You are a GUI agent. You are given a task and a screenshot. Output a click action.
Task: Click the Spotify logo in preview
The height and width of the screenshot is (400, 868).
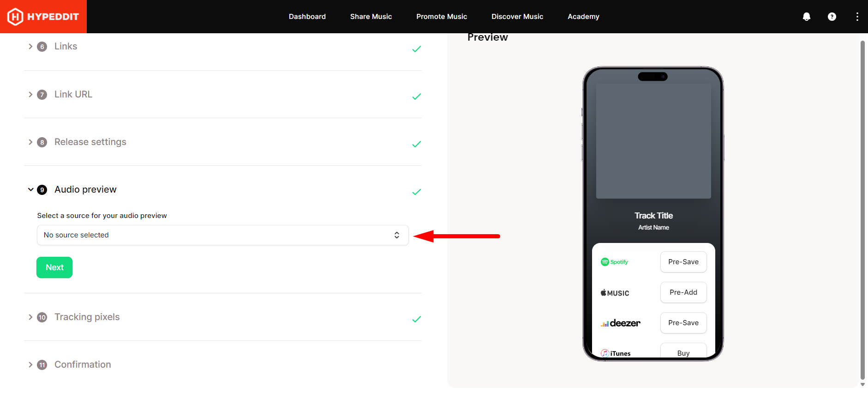coord(614,262)
